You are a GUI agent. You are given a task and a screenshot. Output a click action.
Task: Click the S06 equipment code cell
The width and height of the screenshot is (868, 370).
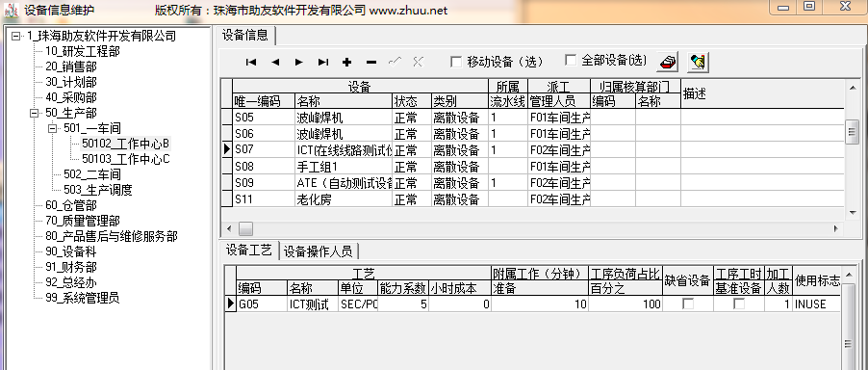[264, 134]
